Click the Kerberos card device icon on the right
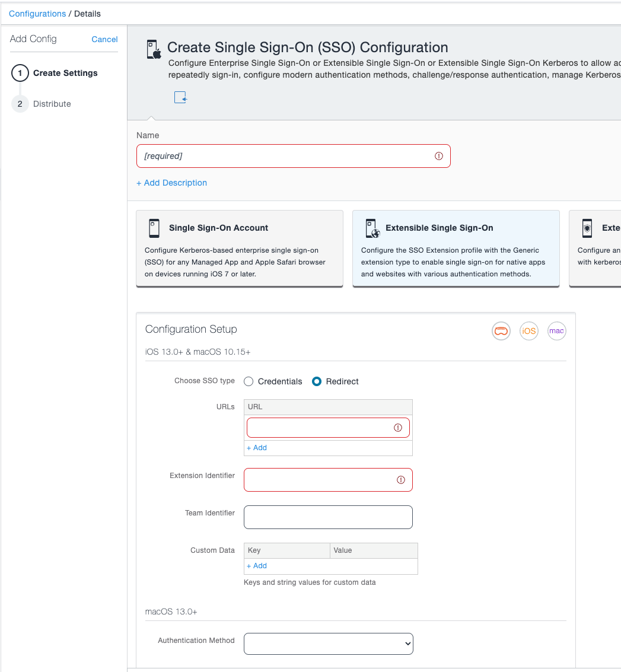621x672 pixels. click(587, 228)
